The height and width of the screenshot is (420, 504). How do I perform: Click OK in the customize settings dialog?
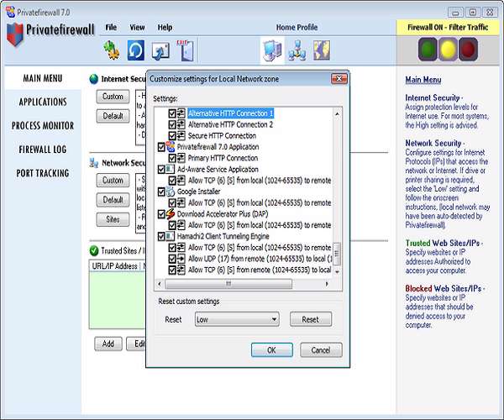(x=272, y=349)
